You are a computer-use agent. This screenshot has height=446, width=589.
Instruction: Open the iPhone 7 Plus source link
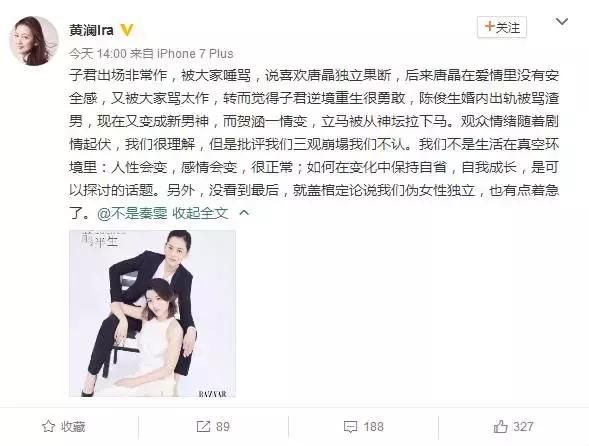click(195, 54)
